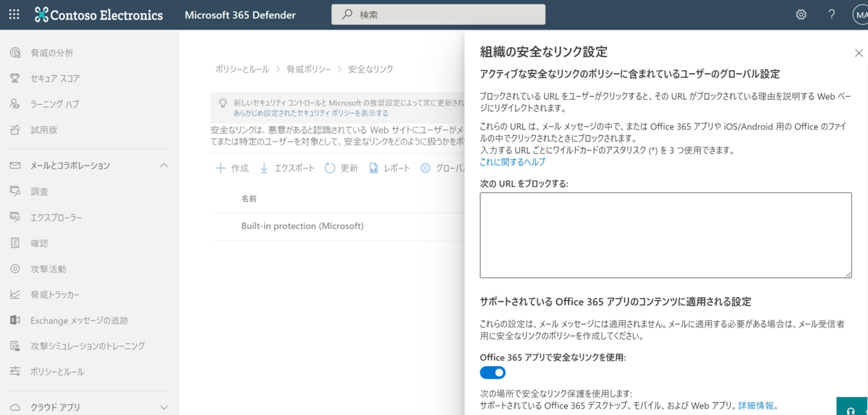The image size is (868, 415).
Task: Click the report icon beside レポート
Action: (x=374, y=168)
